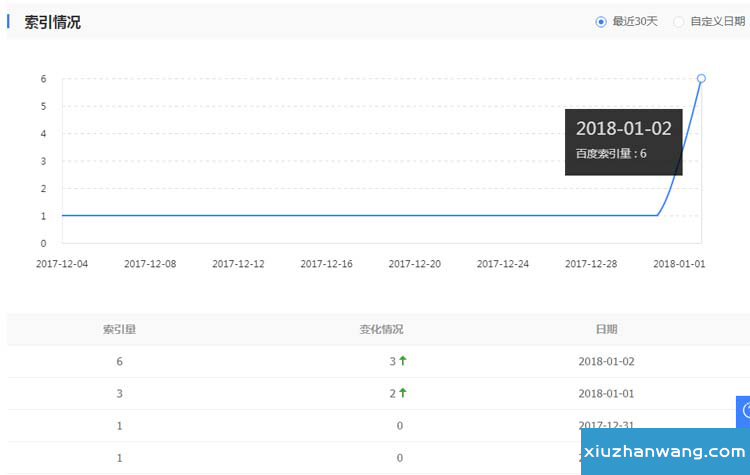Select the 最近30天 radio button
Viewport: 750px width, 475px height.
click(x=601, y=22)
